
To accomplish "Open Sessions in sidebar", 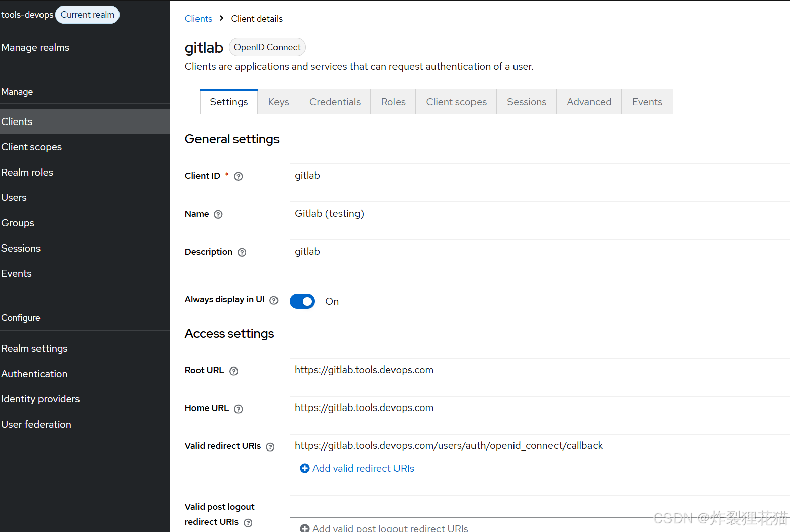I will tap(85, 248).
